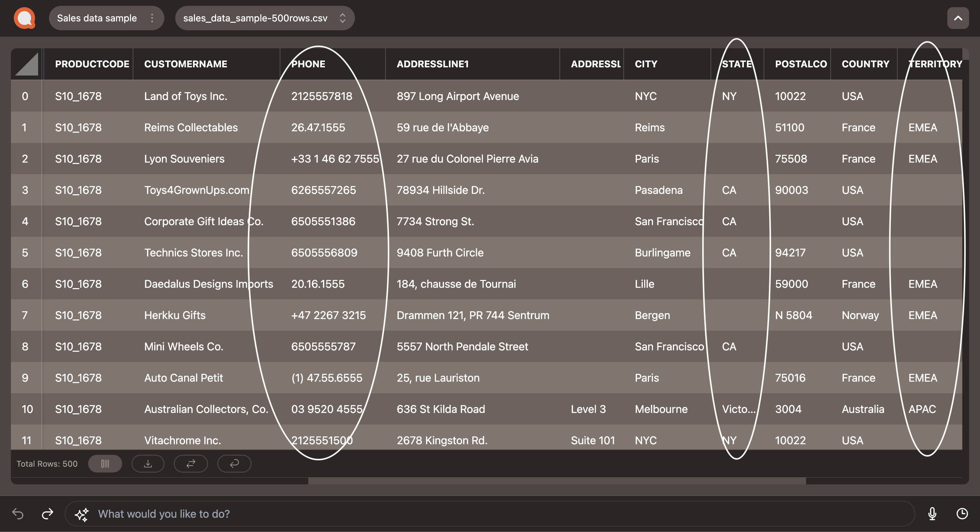Click the Sales data sample project pill

click(x=97, y=18)
